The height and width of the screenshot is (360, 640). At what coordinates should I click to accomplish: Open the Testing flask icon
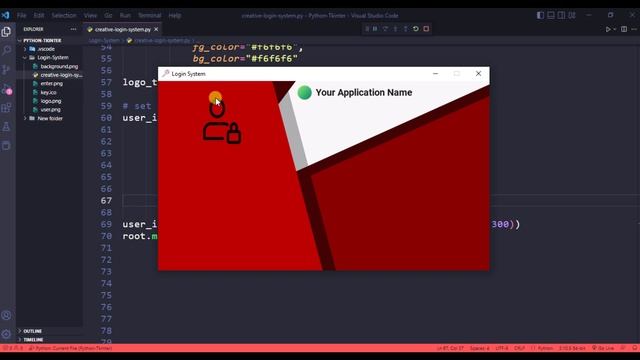click(x=6, y=127)
